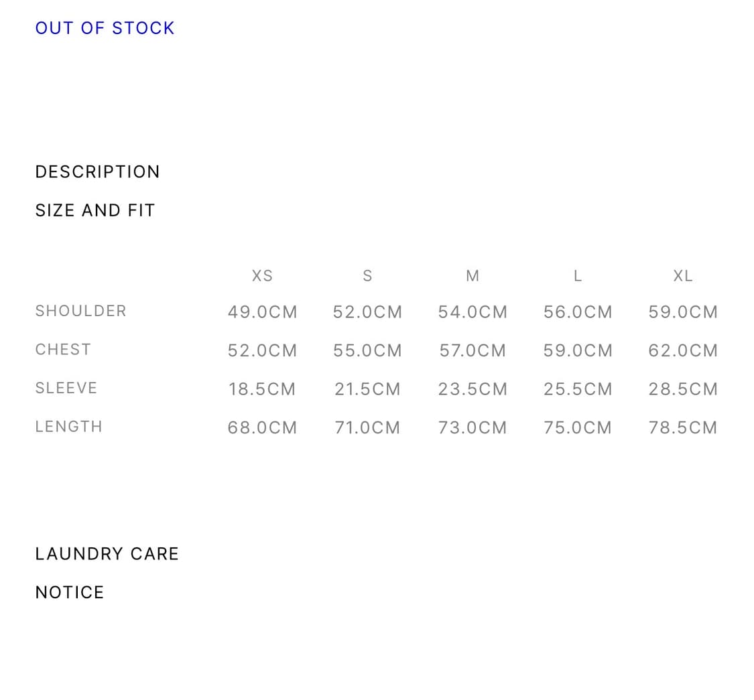
Task: Select the SLEEVE row label
Action: 66,389
